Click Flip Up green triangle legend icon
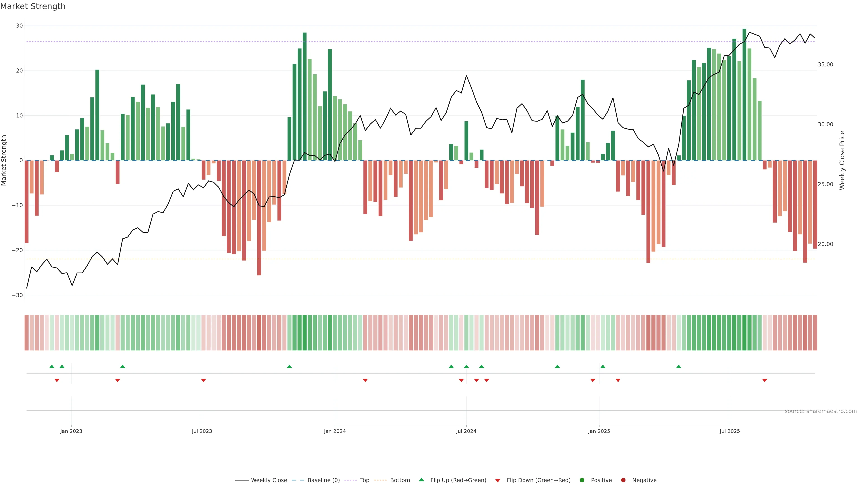This screenshot has height=488, width=868. point(421,480)
